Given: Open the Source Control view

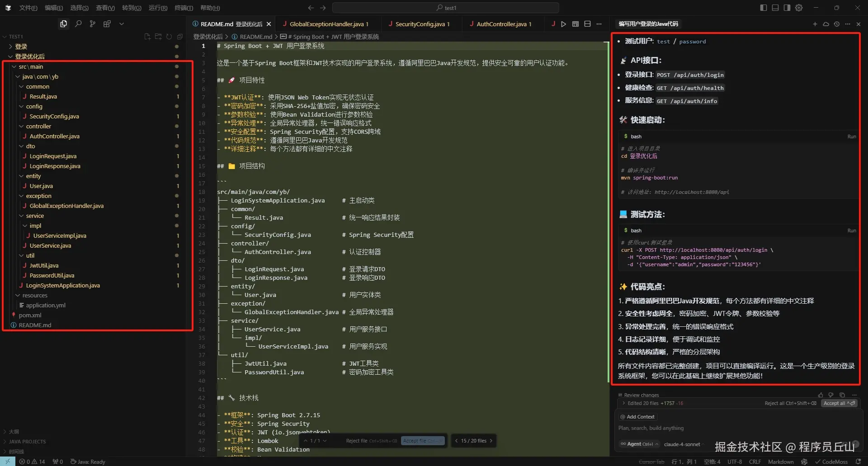Looking at the screenshot, I should 93,24.
